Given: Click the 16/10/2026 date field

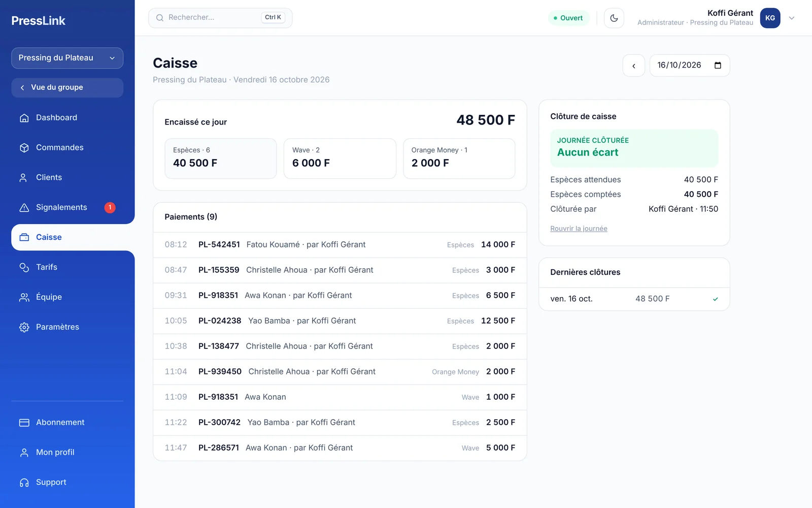Looking at the screenshot, I should tap(689, 66).
